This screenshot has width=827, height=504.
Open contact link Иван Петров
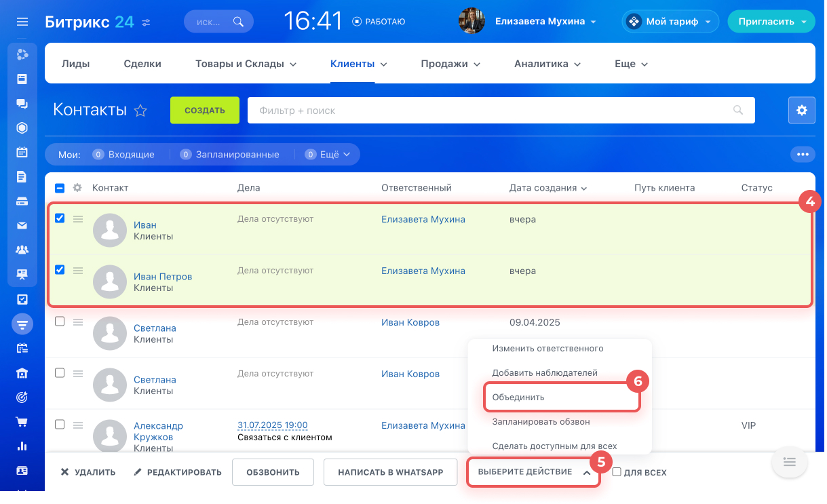(163, 276)
